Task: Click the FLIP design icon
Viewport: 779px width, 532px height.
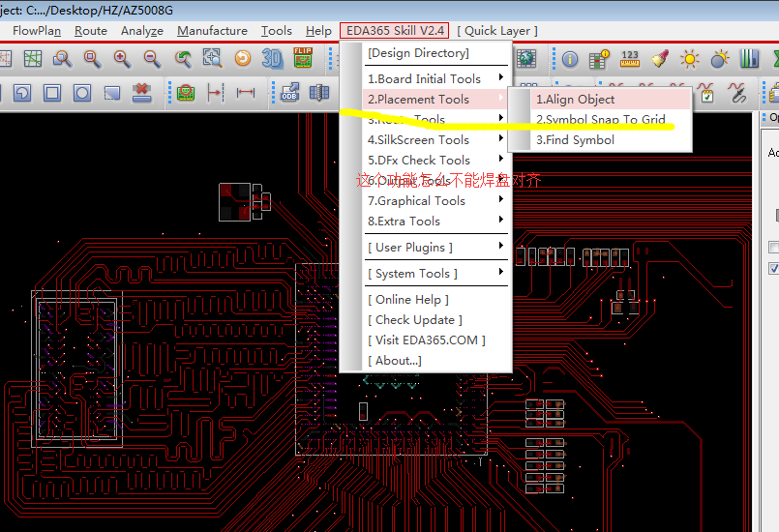Action: 303,58
